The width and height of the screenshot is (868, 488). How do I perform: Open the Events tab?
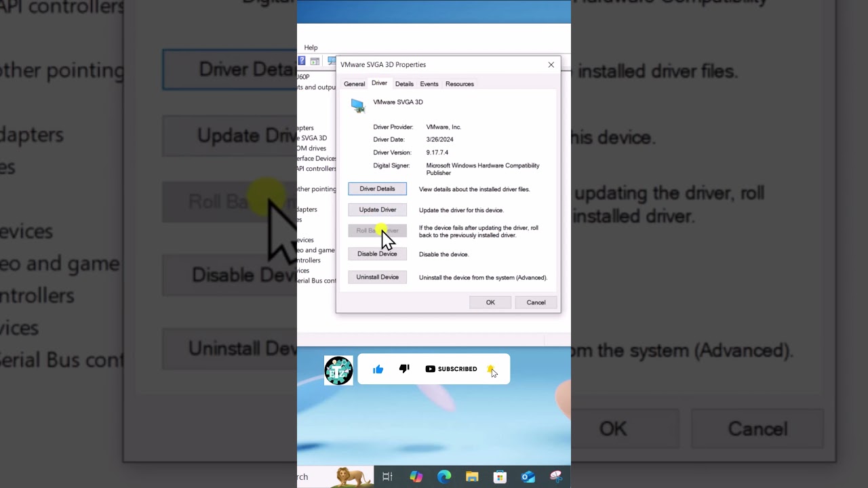[429, 84]
